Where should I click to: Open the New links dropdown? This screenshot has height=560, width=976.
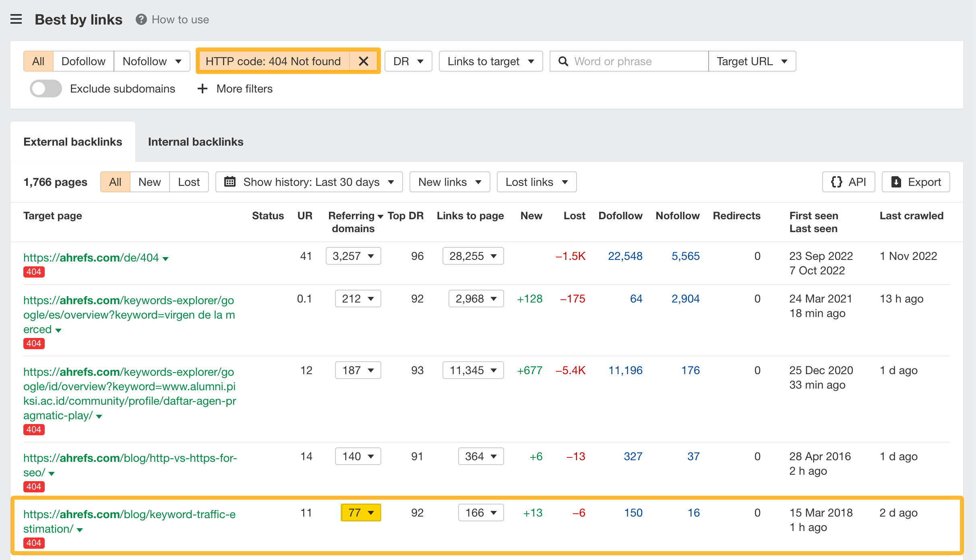coord(450,182)
